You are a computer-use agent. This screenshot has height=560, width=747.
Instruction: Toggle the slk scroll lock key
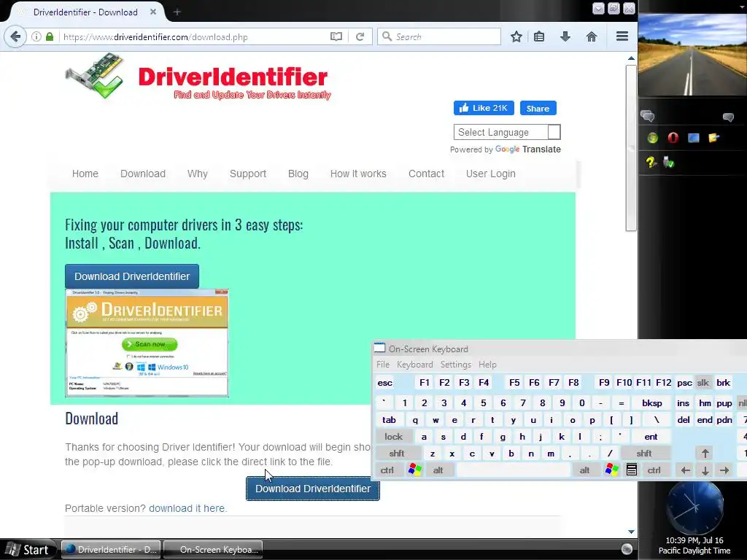point(703,383)
